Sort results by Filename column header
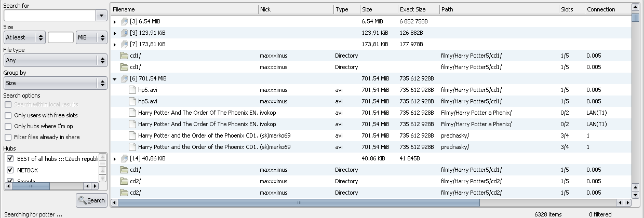The height and width of the screenshot is (218, 644). pyautogui.click(x=184, y=9)
